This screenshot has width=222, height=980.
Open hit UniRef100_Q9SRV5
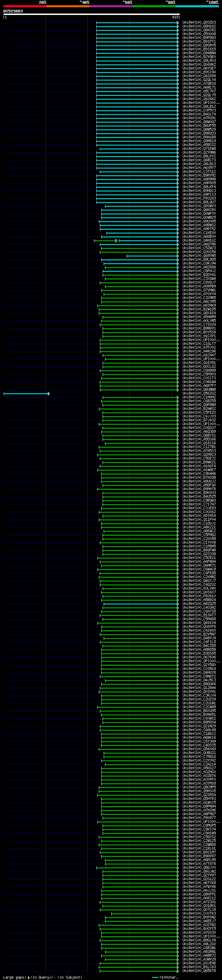pyautogui.click(x=199, y=45)
